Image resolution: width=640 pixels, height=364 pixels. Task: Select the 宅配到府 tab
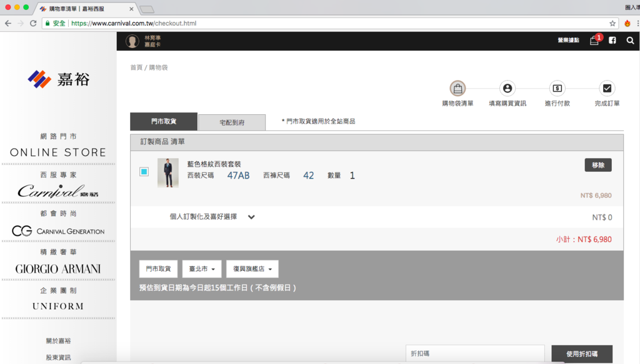[x=232, y=122]
